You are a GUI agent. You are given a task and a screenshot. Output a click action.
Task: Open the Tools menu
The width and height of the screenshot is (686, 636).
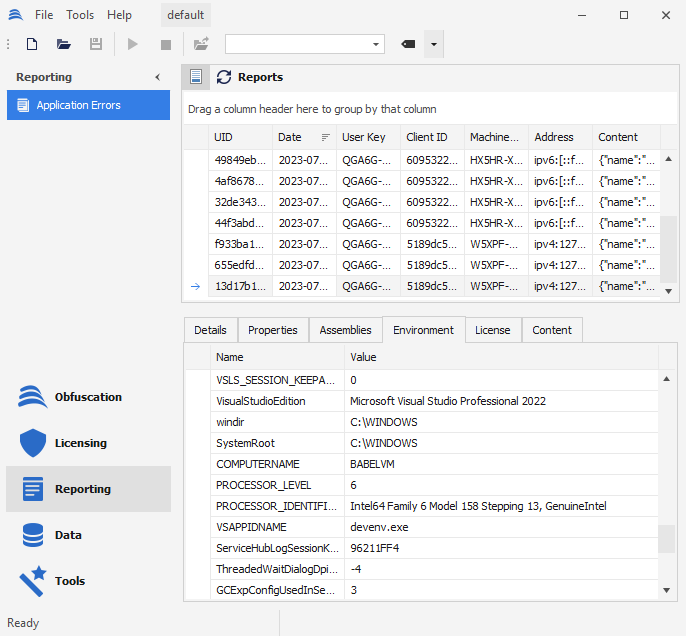(80, 15)
